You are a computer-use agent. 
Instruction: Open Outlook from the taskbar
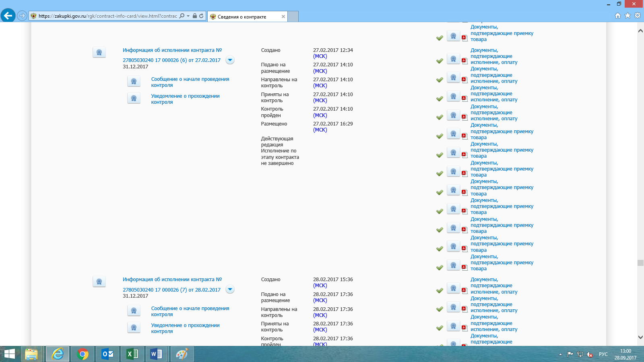pos(107,354)
